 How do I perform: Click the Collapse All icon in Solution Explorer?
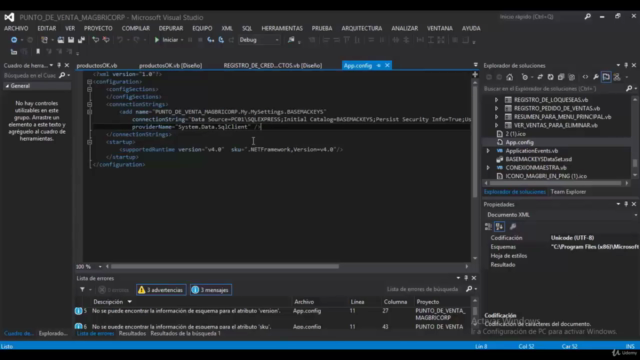click(x=561, y=77)
